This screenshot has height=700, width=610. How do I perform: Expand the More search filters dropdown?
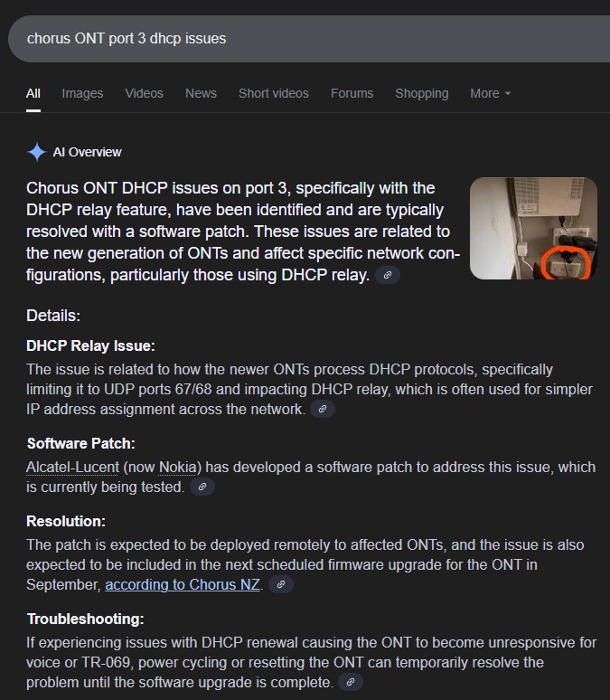coord(490,93)
